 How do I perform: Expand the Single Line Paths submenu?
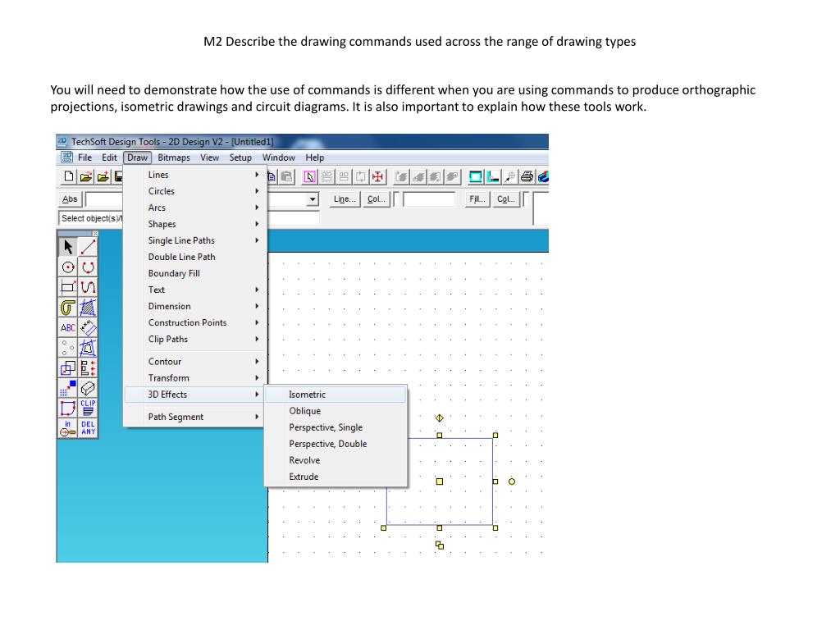[x=195, y=240]
